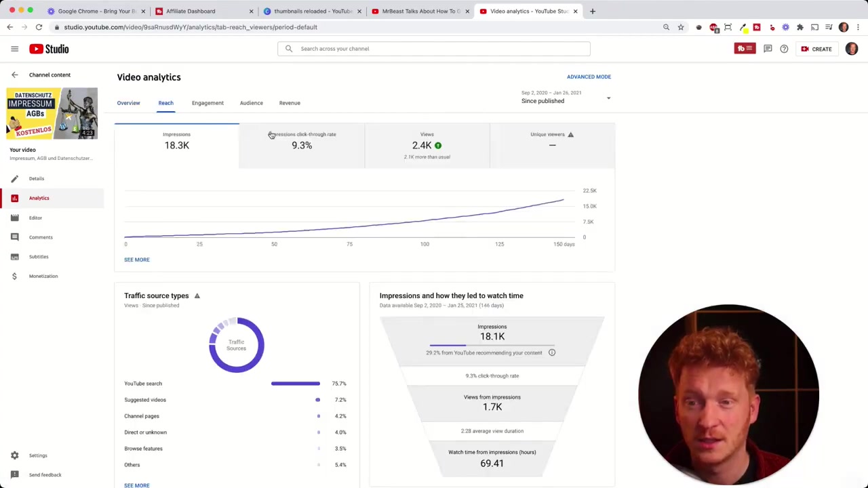This screenshot has width=868, height=488.
Task: Select the Impressions metric card
Action: pos(176,146)
